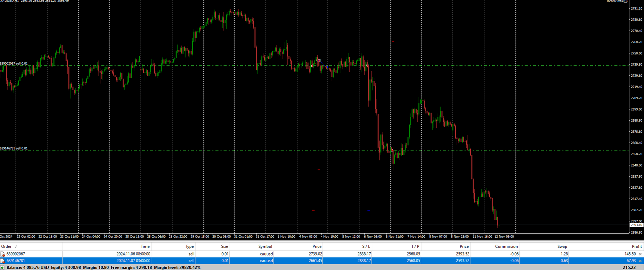Click the Expert Advisor smiley face icon
Viewport: 644px width, 270px height.
point(625,1)
